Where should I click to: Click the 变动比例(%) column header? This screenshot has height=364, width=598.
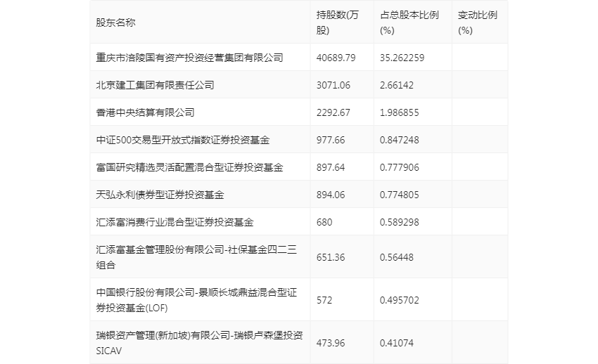point(478,22)
